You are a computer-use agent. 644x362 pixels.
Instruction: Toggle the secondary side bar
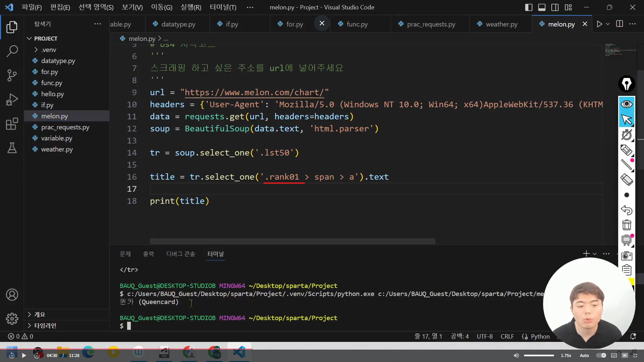click(x=555, y=7)
